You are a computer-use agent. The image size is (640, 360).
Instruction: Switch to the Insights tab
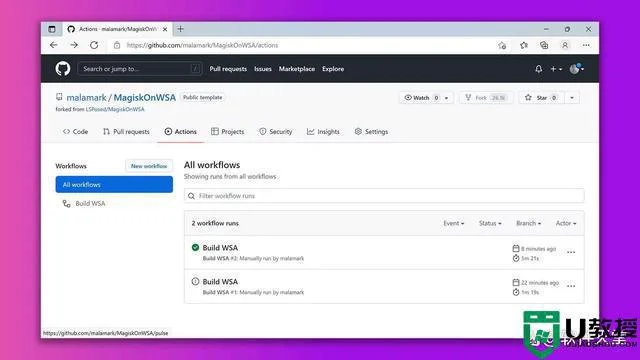323,131
